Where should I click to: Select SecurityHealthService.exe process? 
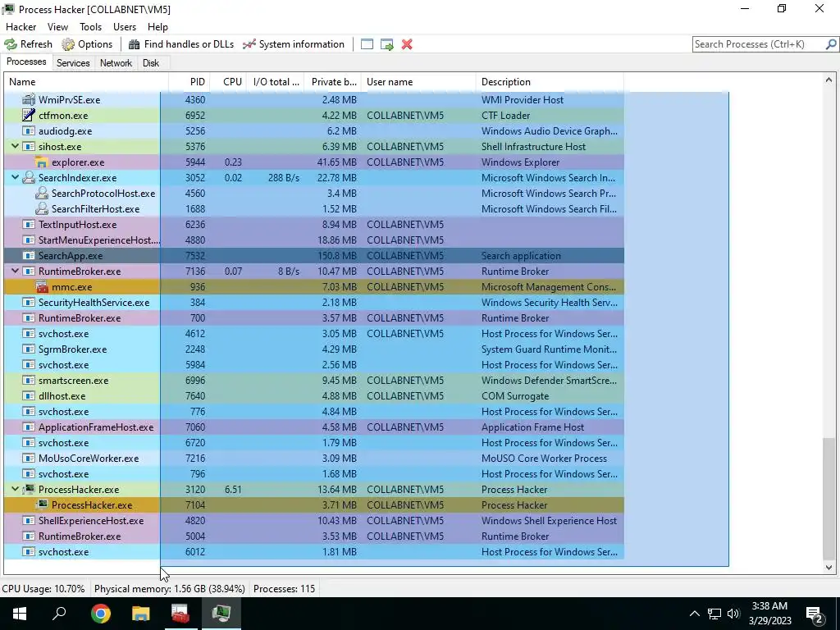tap(314, 302)
